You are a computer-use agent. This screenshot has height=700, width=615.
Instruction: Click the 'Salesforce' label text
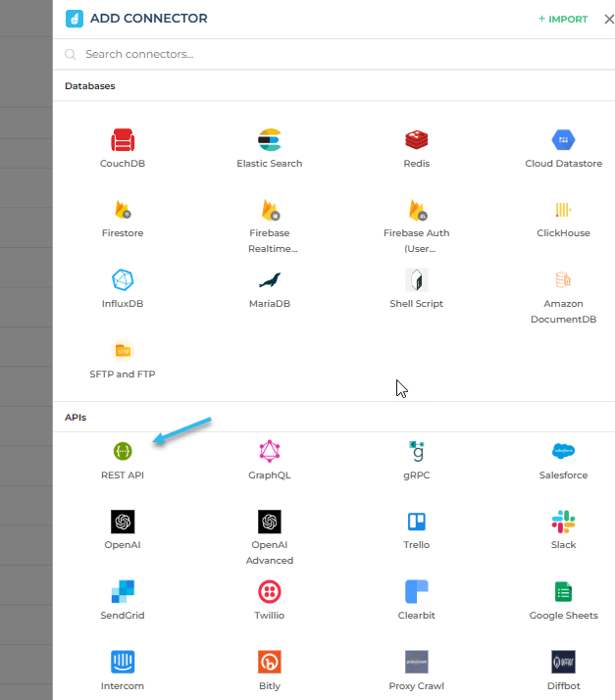(563, 475)
